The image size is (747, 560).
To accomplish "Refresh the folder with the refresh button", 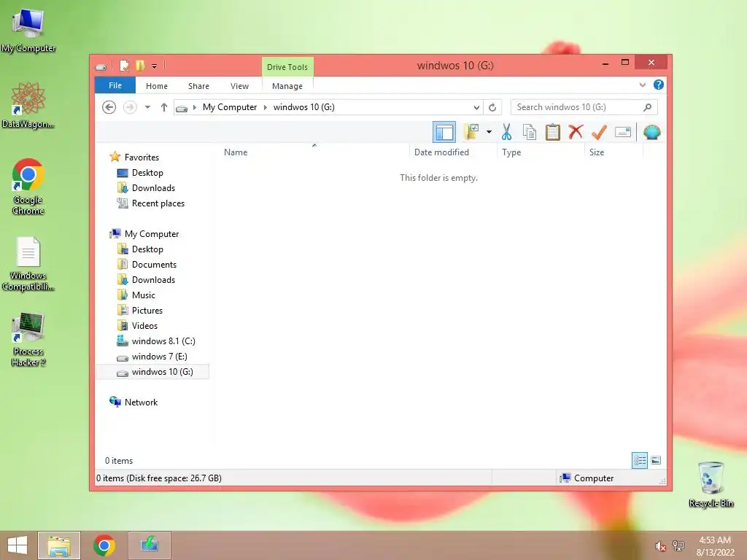I will [492, 108].
